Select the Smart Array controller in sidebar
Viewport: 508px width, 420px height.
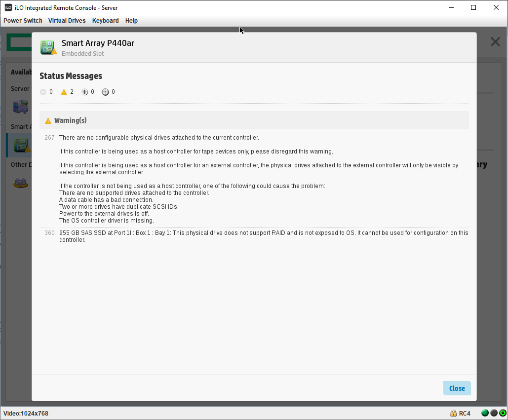22,145
